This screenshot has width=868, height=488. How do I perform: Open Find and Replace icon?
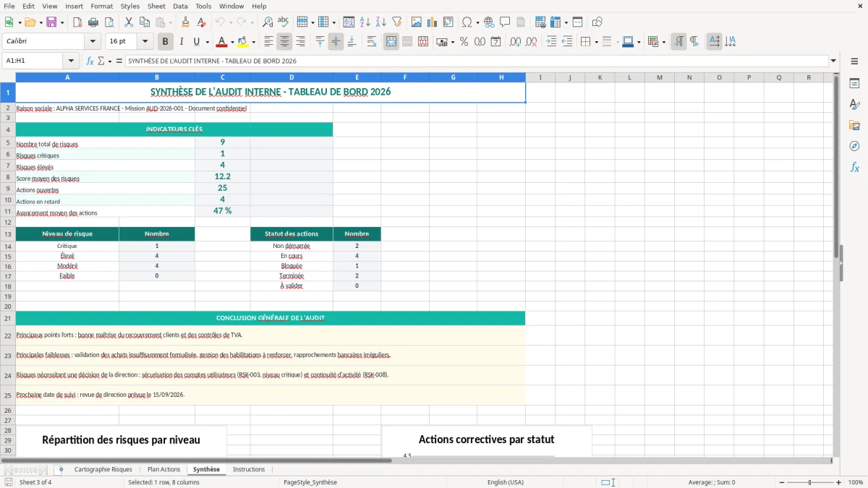pyautogui.click(x=268, y=22)
